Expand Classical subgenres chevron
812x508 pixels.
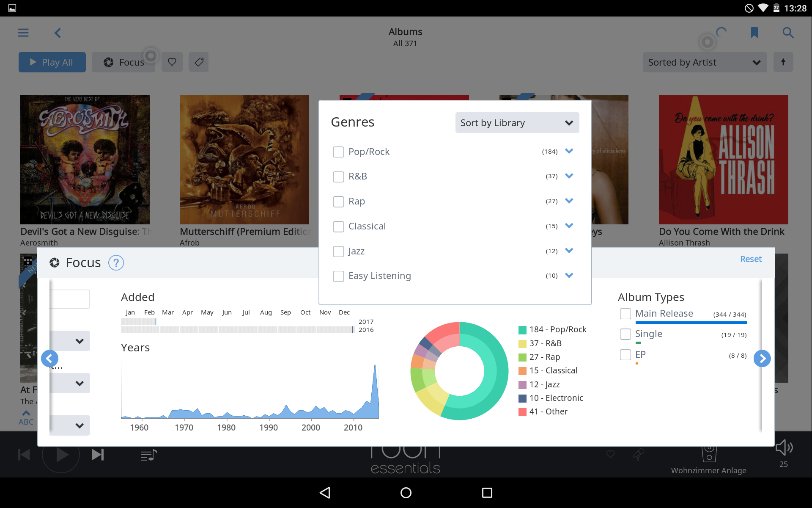(569, 226)
